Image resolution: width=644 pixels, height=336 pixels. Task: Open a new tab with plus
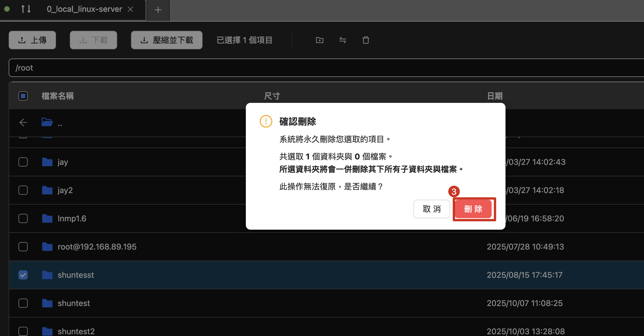pos(158,10)
